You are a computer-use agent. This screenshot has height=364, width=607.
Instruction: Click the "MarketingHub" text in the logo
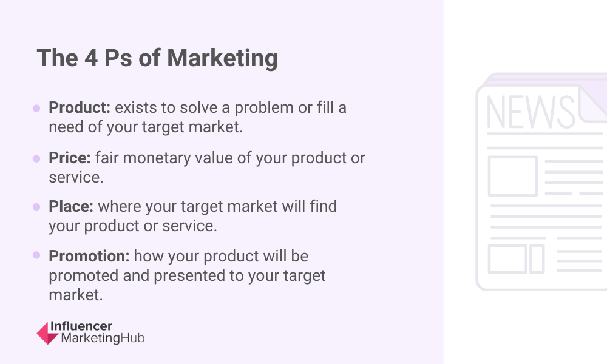(103, 338)
